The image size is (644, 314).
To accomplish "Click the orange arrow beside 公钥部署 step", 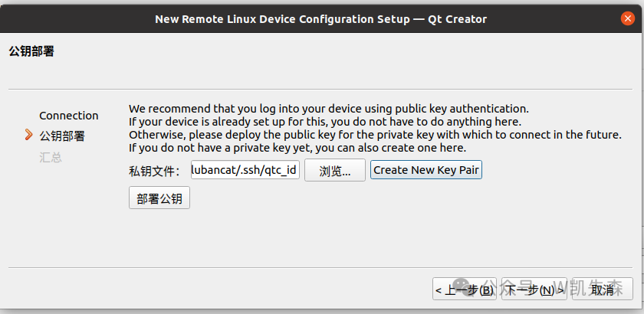I will click(x=29, y=136).
